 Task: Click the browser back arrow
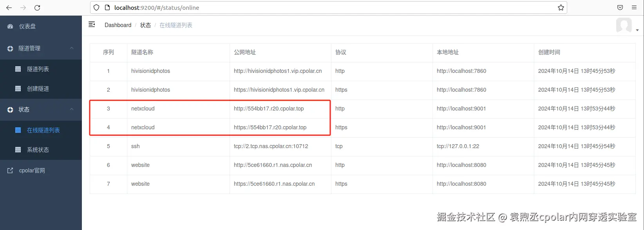tap(9, 7)
